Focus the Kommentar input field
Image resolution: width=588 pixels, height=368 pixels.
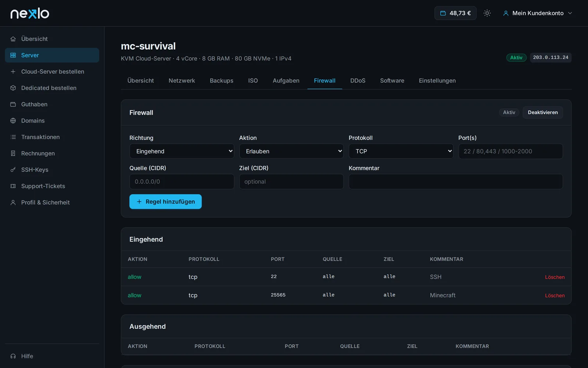(x=456, y=181)
